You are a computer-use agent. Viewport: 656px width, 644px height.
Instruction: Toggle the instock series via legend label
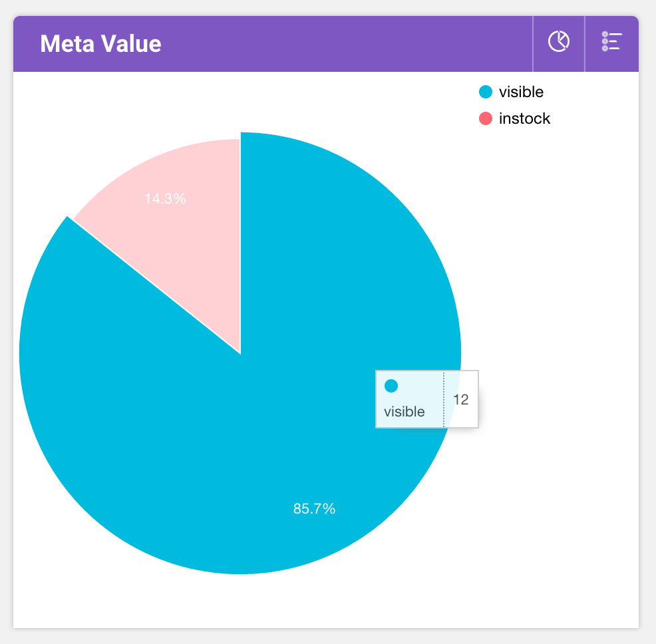(x=524, y=119)
